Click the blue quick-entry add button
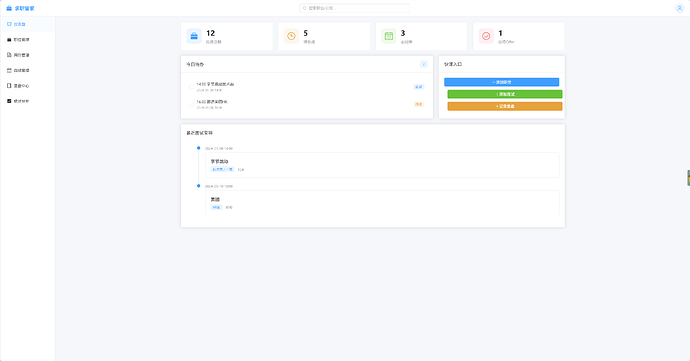 (502, 82)
